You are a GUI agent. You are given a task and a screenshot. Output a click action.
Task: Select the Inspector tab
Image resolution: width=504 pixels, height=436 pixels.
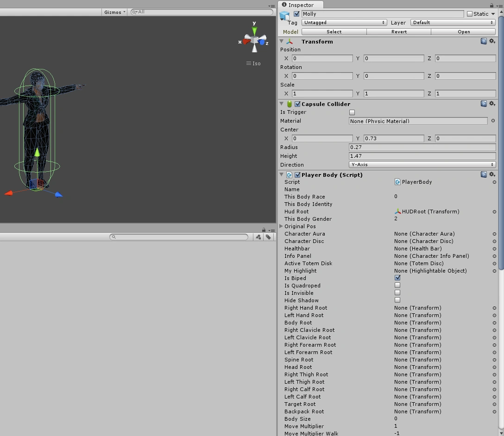click(301, 5)
